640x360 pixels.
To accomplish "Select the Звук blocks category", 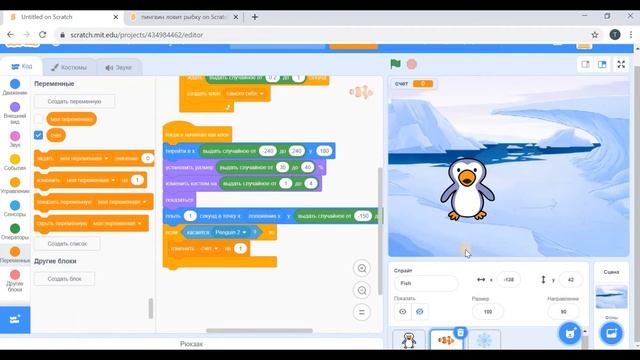I will tap(15, 139).
